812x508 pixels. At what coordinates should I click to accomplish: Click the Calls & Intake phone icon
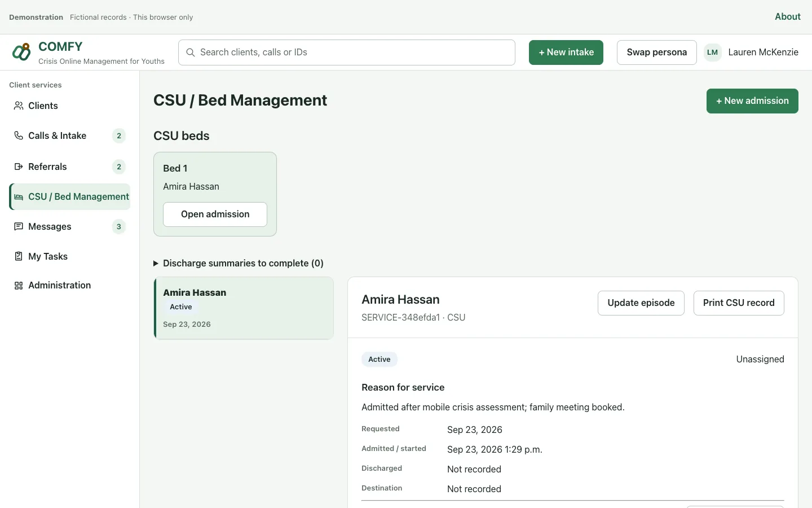tap(19, 135)
